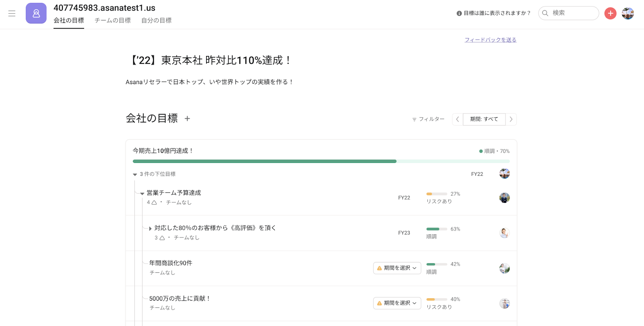Click owner avatar for 営業チーム予算達成

tap(504, 198)
